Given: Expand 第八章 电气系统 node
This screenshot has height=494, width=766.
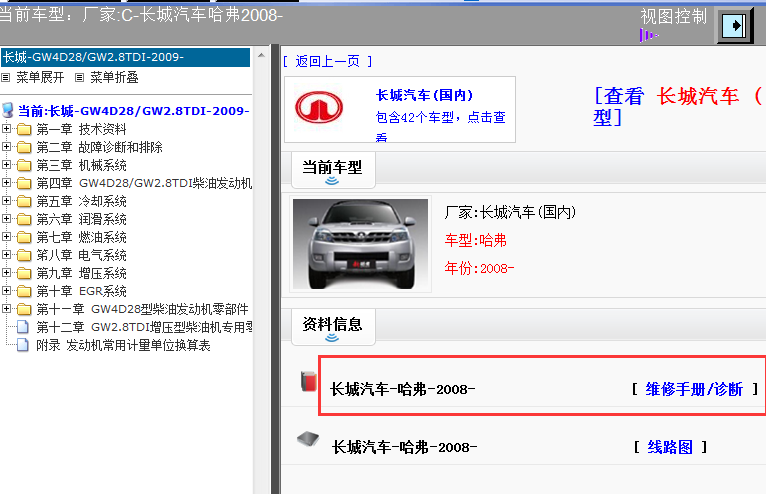Looking at the screenshot, I should point(6,255).
